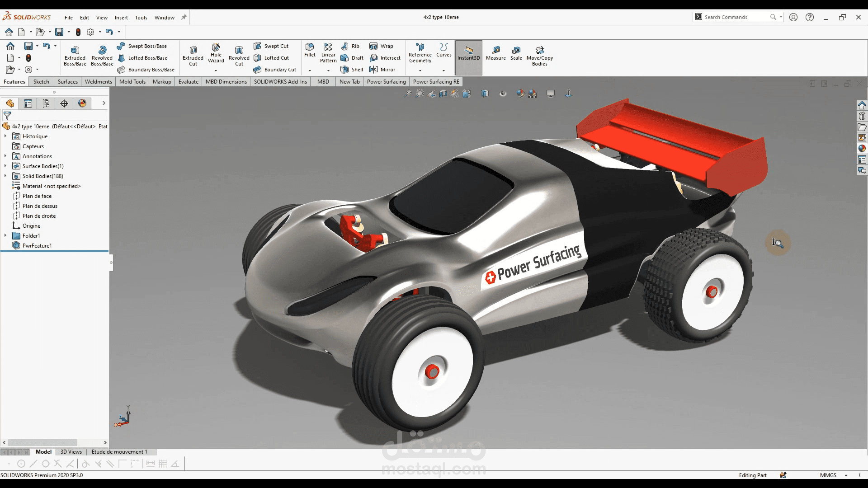Open the 3D Views bottom tab
The height and width of the screenshot is (488, 868).
(71, 452)
